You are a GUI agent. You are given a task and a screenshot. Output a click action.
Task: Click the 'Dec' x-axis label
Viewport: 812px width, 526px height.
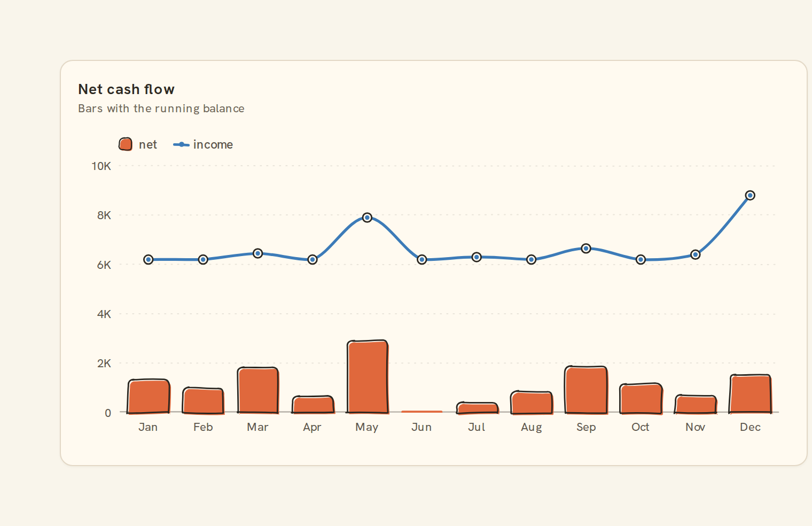(751, 427)
